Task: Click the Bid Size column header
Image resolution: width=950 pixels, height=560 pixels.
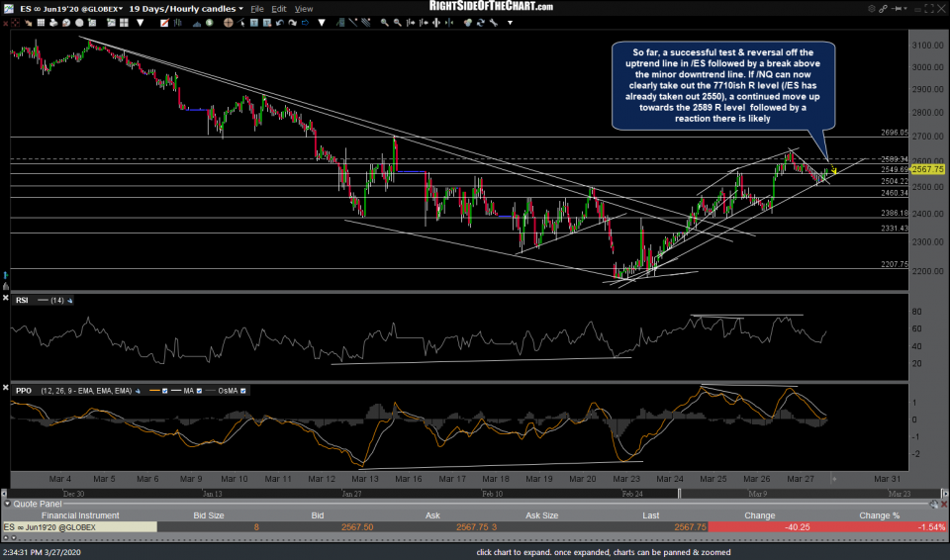Action: [x=209, y=515]
